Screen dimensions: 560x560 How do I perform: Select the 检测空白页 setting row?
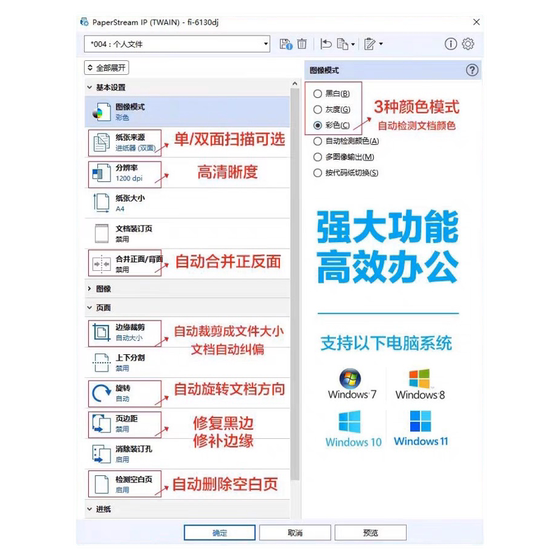187,484
